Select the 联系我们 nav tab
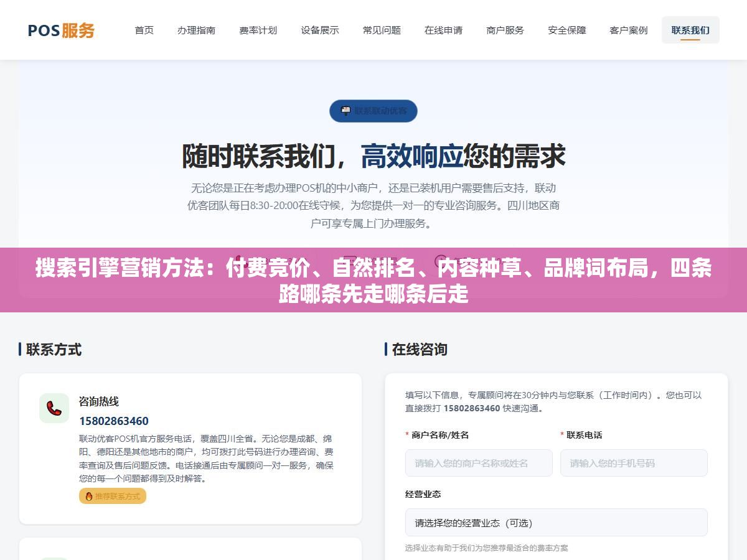 [x=690, y=30]
